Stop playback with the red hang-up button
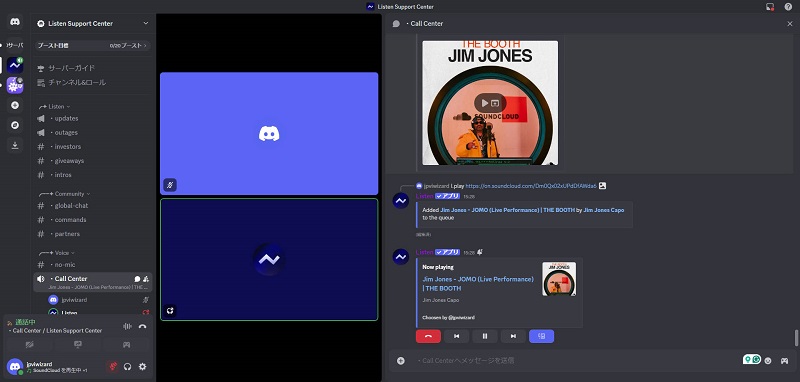 point(428,336)
